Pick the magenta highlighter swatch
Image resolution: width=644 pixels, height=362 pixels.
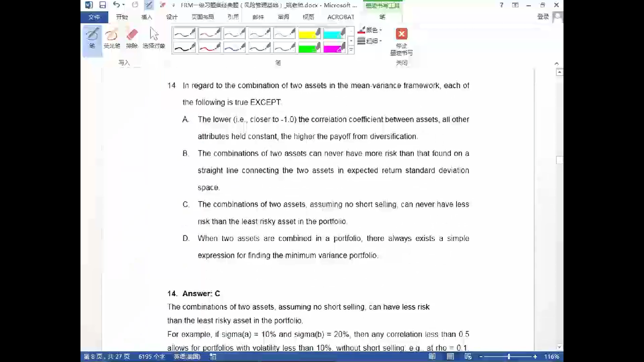click(x=334, y=47)
